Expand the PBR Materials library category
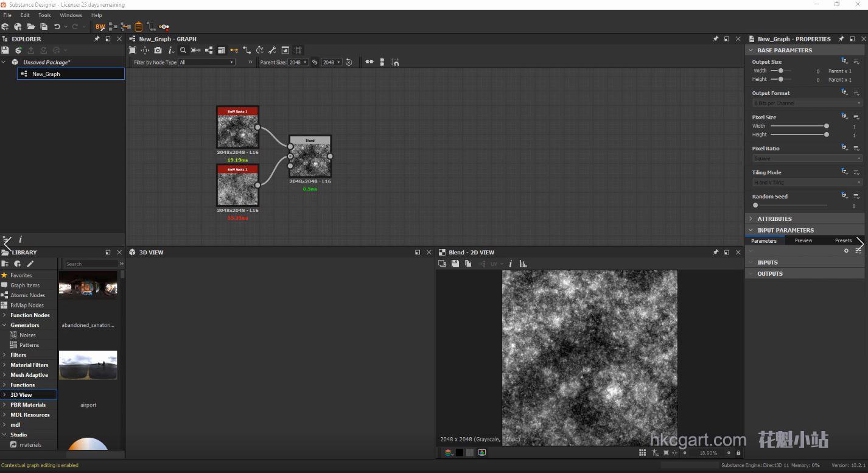Viewport: 868px width, 473px height. point(4,405)
